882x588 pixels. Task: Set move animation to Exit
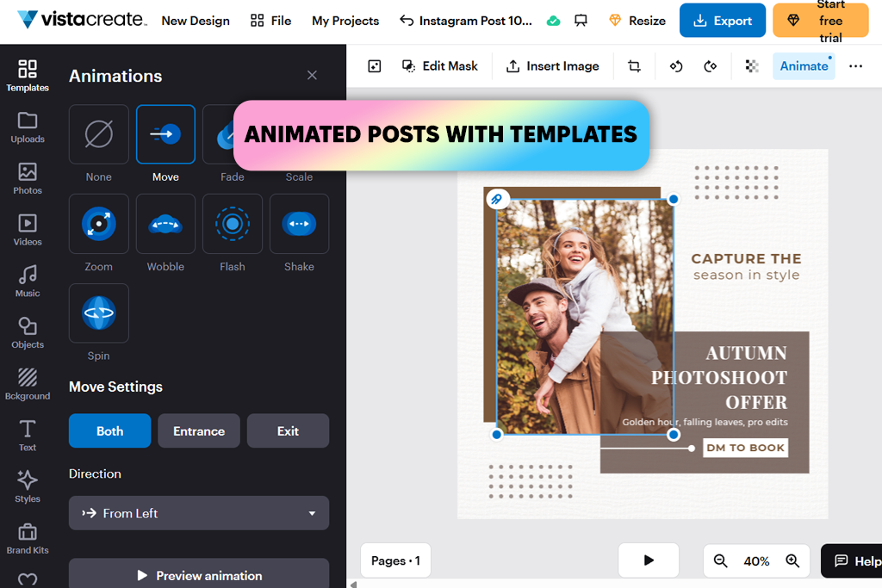point(288,431)
